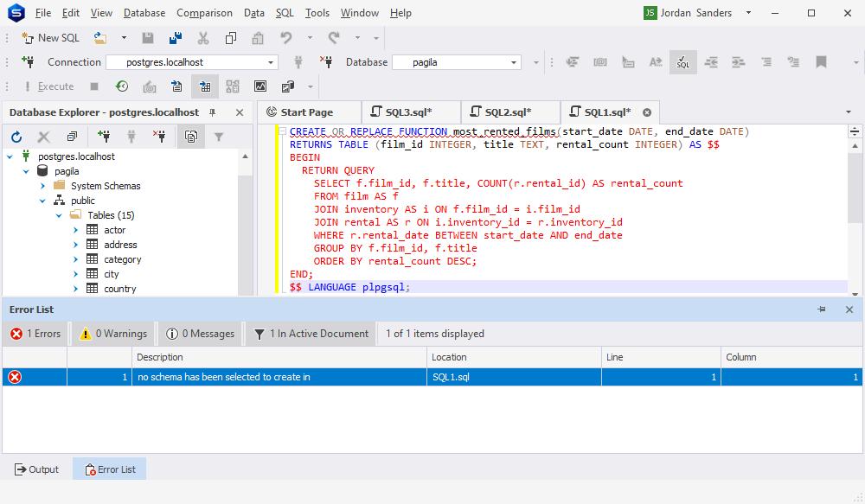Save all open documents
This screenshot has width=865, height=504.
tap(175, 38)
